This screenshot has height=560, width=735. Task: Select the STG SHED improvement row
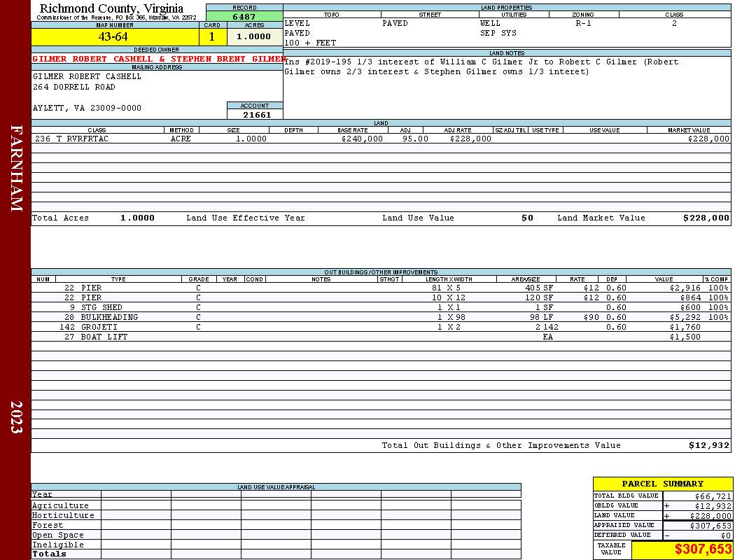pos(381,307)
